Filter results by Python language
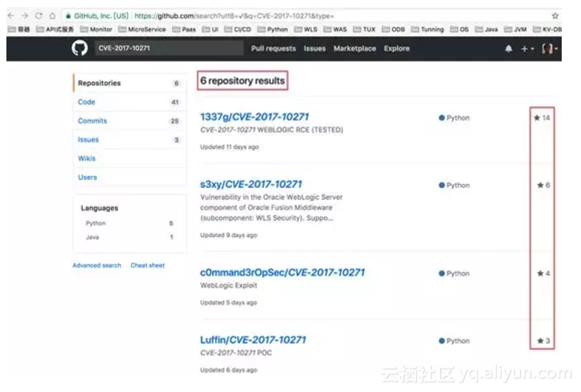The height and width of the screenshot is (392, 581). 129,223
